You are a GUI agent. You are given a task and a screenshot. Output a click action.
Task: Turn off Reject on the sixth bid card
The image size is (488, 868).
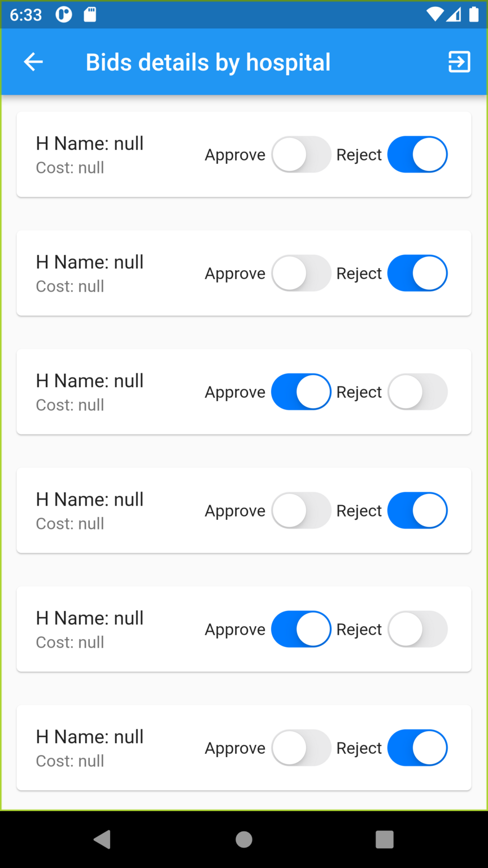tap(417, 748)
